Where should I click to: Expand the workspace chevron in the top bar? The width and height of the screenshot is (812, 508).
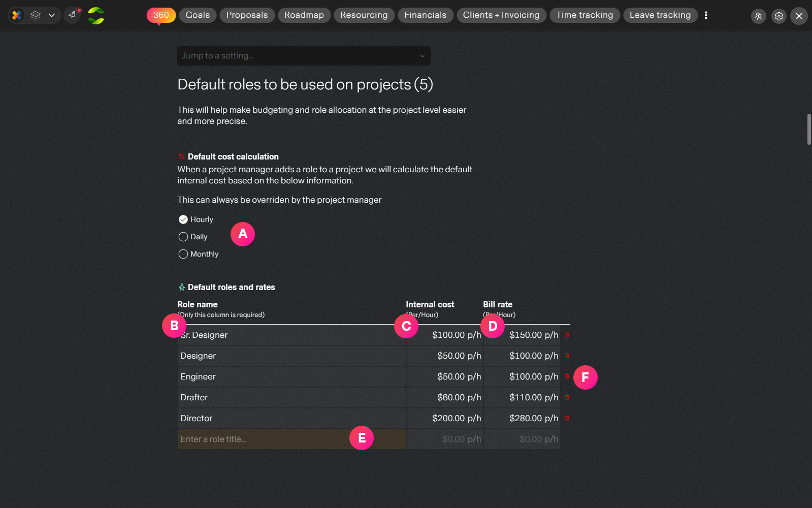pos(52,15)
